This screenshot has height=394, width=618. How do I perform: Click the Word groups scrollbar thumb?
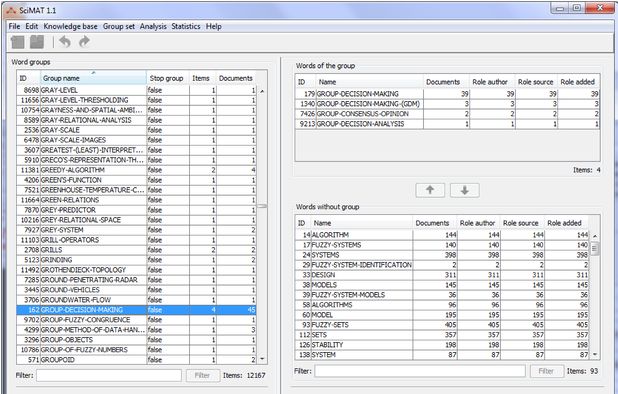pyautogui.click(x=262, y=206)
